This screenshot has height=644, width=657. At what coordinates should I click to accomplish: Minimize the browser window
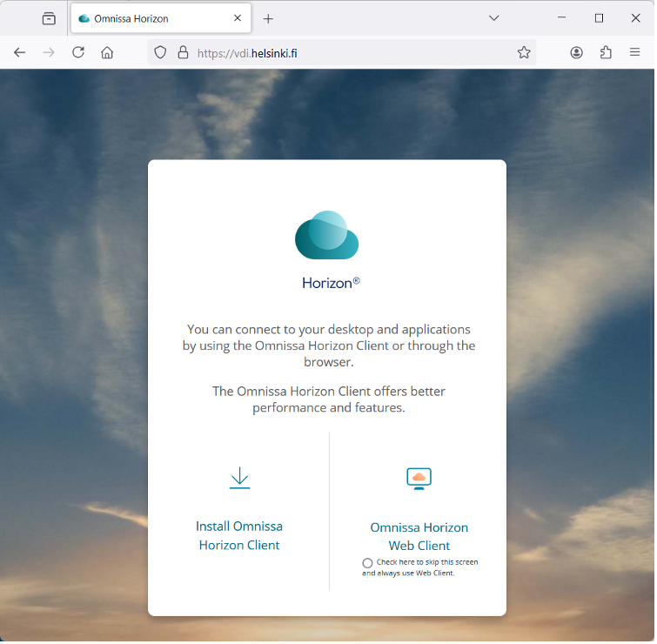562,18
